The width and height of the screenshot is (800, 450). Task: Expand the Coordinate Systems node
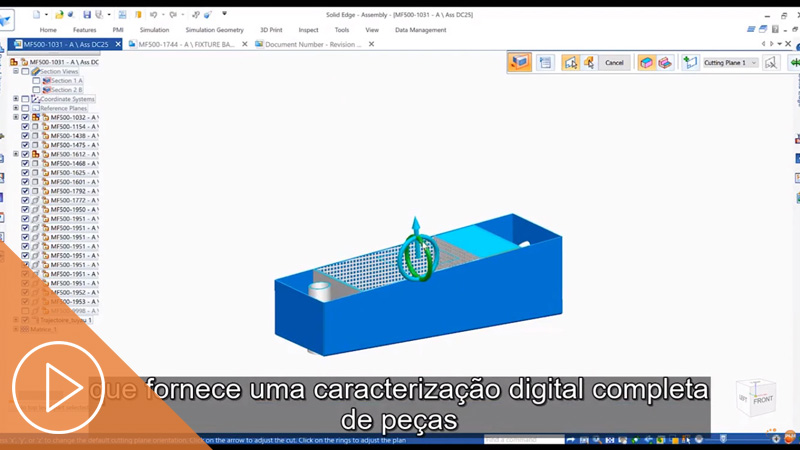coord(16,99)
